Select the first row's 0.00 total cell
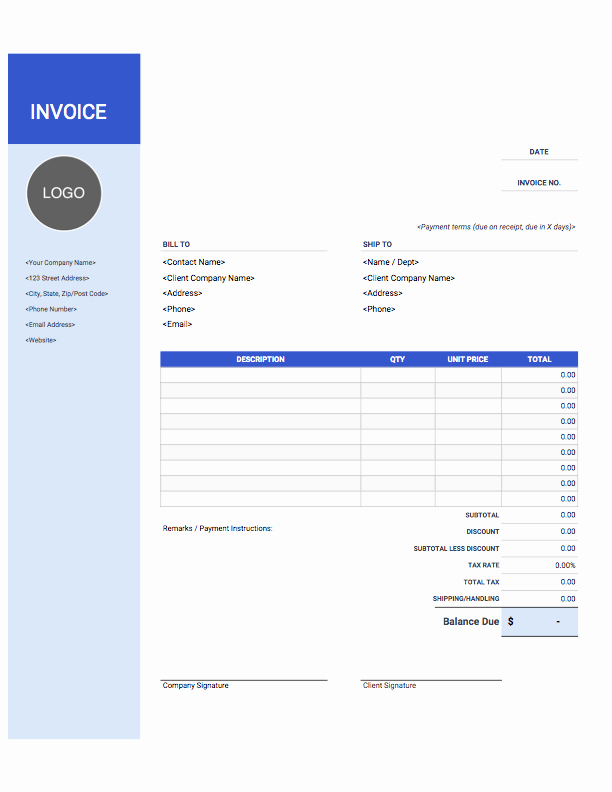 click(539, 375)
